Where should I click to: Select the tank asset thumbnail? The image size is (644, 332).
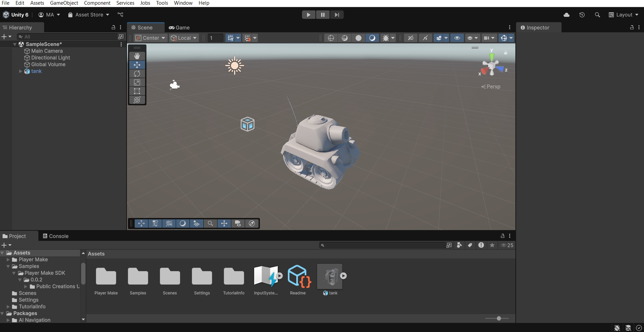coord(330,276)
